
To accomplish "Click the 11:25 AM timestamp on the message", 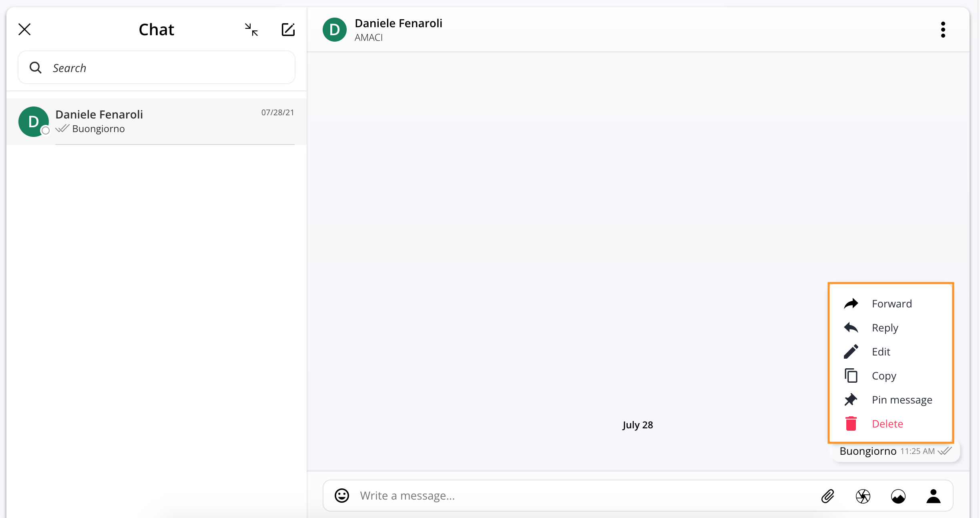I will [x=918, y=452].
